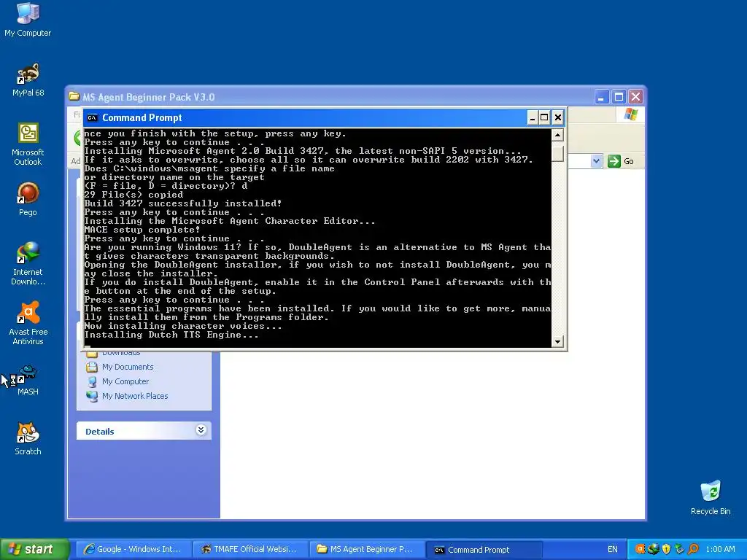Switch to Google - Windows Internet taskbar button
This screenshot has height=560, width=747.
133,550
